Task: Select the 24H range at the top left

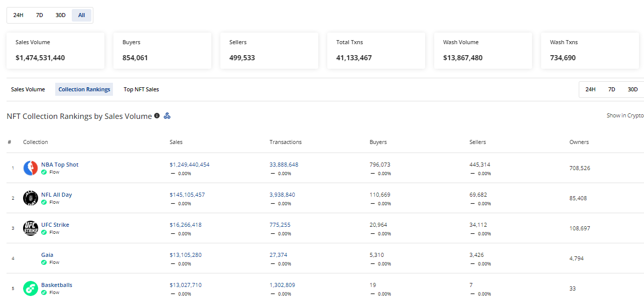Action: pyautogui.click(x=19, y=15)
